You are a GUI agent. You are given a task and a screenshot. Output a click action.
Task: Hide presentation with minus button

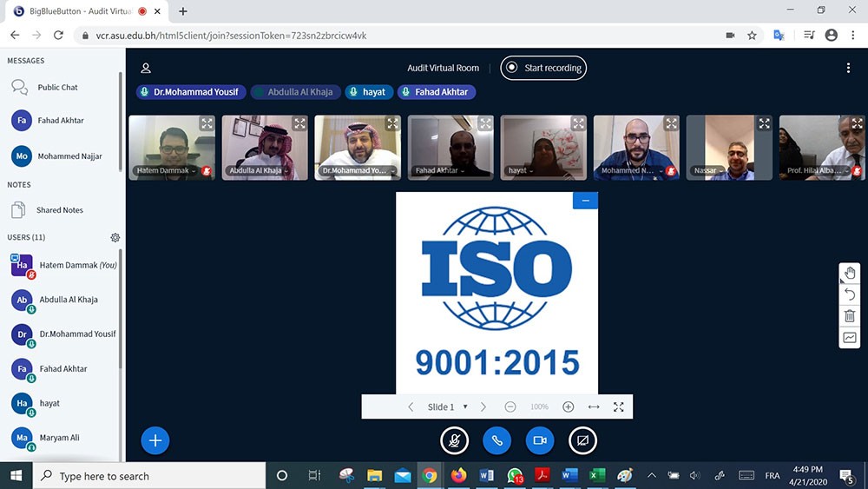[x=585, y=201]
